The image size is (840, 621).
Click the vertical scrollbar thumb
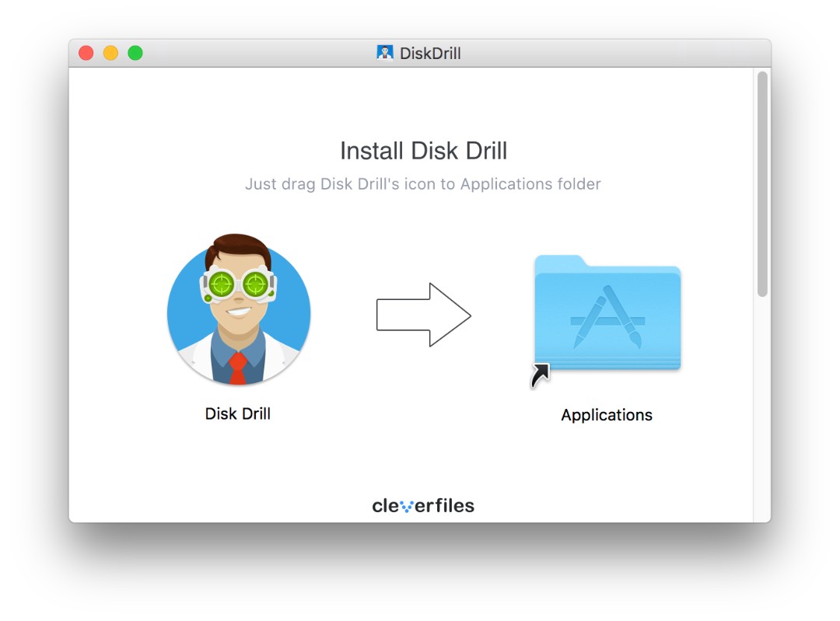762,183
